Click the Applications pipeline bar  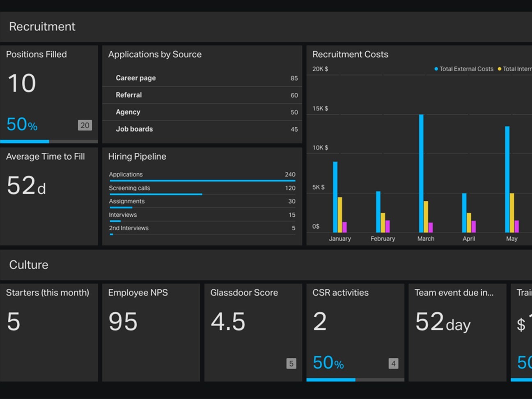[202, 181]
